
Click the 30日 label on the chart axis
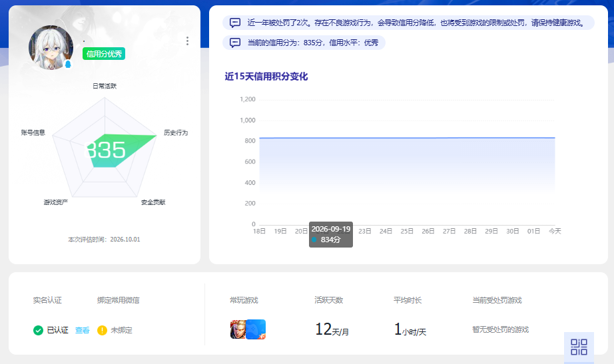(x=513, y=232)
